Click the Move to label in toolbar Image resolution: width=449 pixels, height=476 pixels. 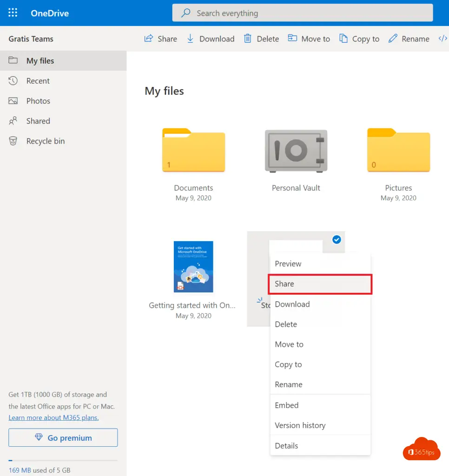(x=316, y=39)
